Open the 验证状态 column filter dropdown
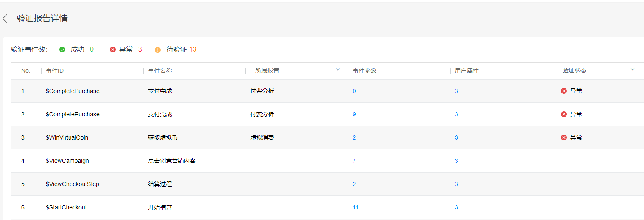The image size is (644, 220). click(x=633, y=70)
